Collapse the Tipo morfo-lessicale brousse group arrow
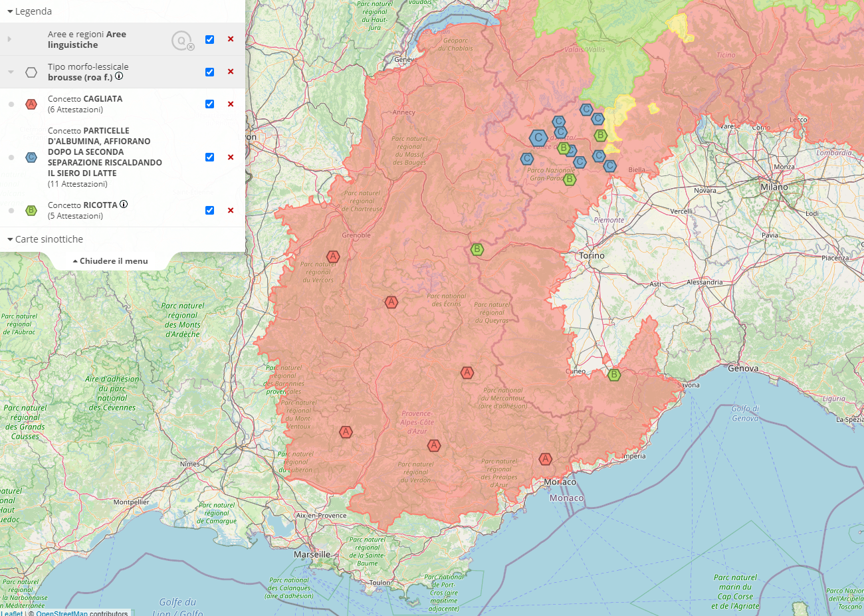The width and height of the screenshot is (864, 616). 11,72
